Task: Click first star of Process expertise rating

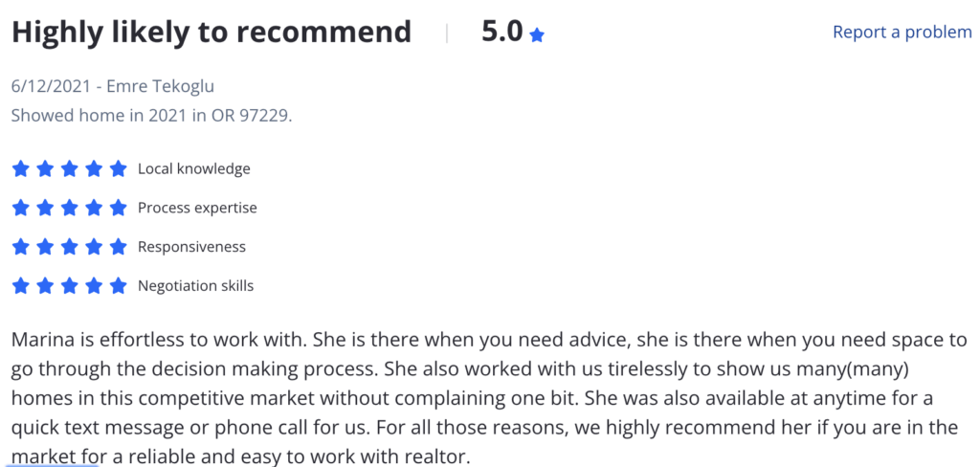Action: click(21, 208)
